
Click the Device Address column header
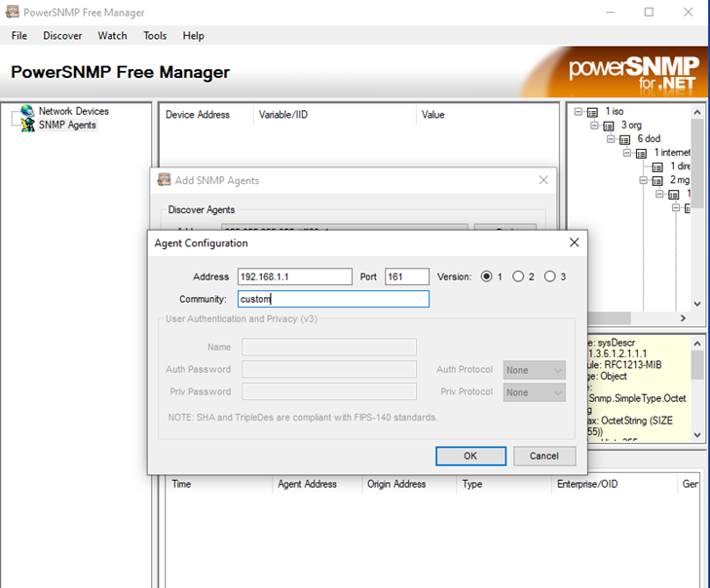click(x=206, y=115)
